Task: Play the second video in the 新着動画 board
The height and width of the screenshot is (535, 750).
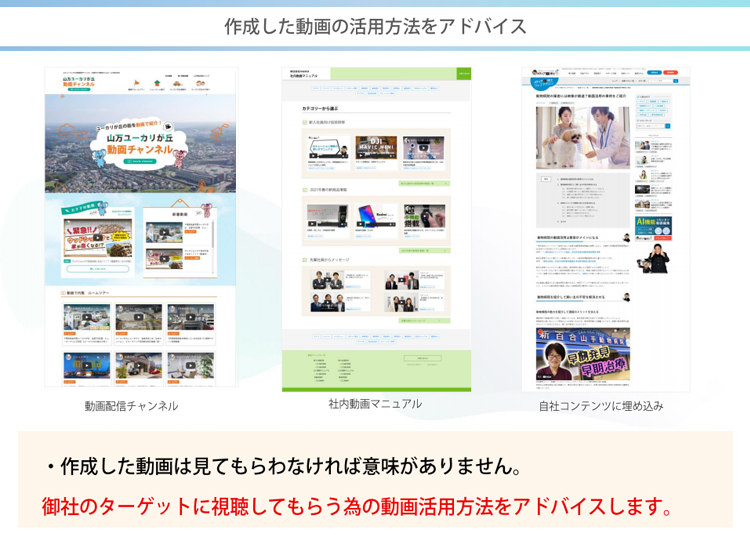Action: [164, 258]
